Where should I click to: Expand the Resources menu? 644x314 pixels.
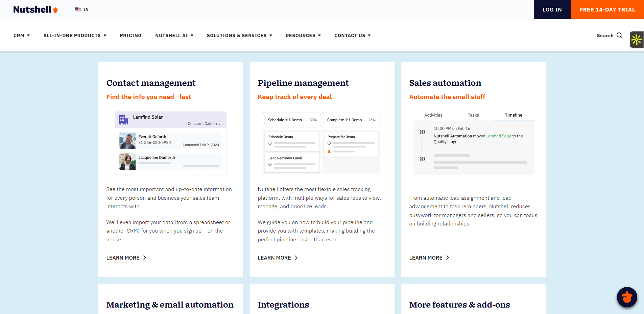[x=303, y=35]
